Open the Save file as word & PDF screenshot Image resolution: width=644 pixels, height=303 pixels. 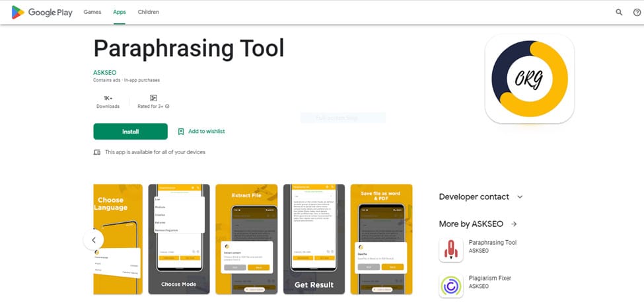(382, 239)
